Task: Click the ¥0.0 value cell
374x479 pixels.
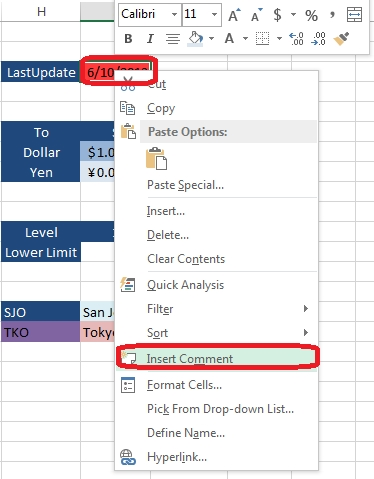Action: [x=97, y=172]
